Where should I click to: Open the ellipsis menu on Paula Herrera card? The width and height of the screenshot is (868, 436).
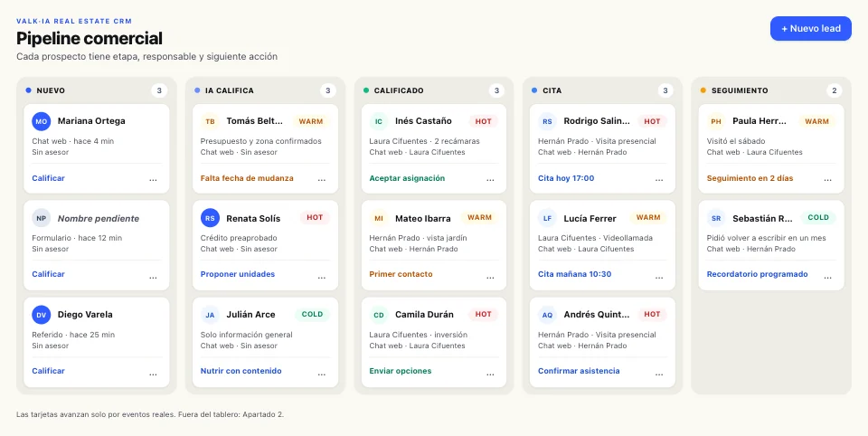827,179
